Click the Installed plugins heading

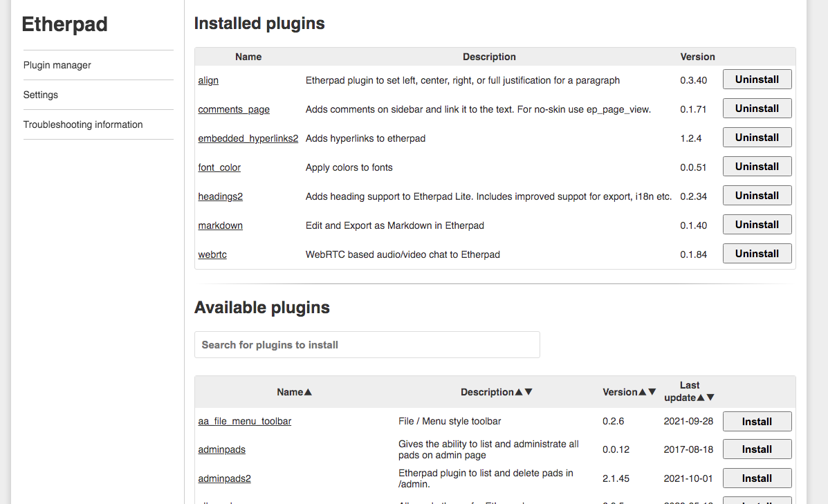coord(259,24)
